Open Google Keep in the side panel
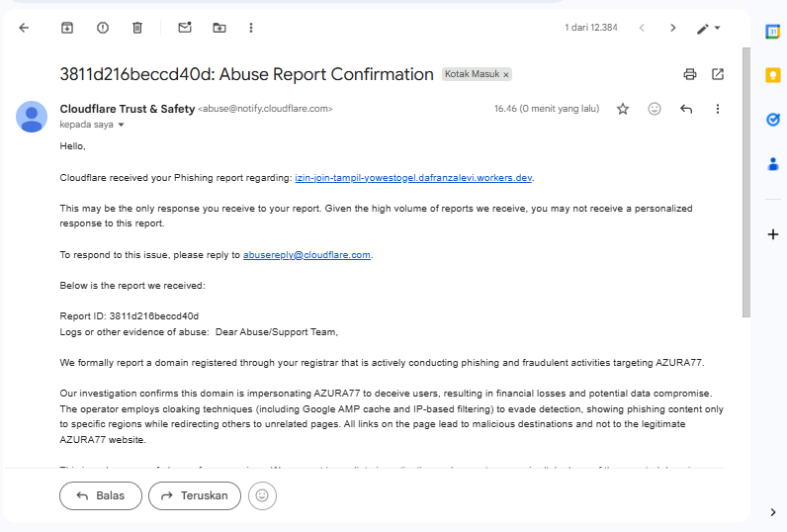The image size is (787, 532). (772, 75)
